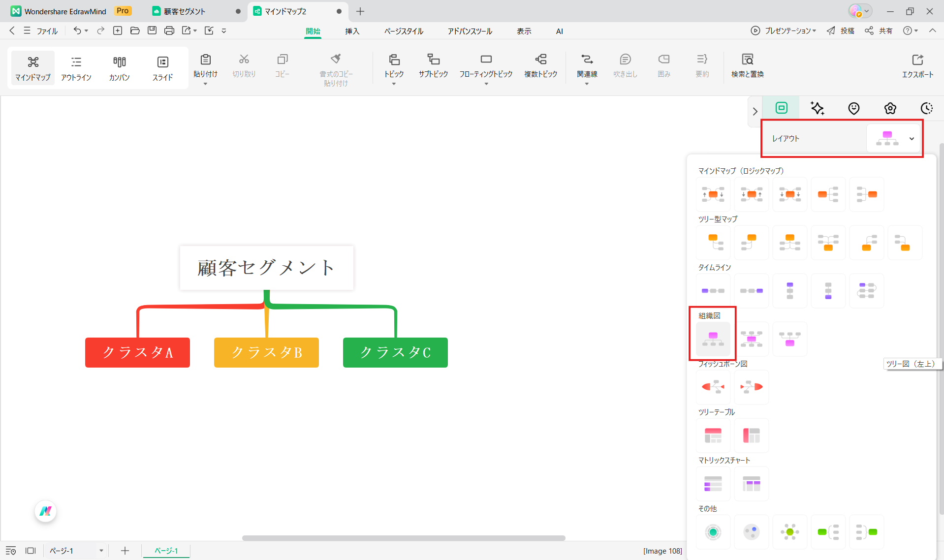Image resolution: width=944 pixels, height=560 pixels.
Task: Open the sticker smiley panel icon
Action: point(853,108)
